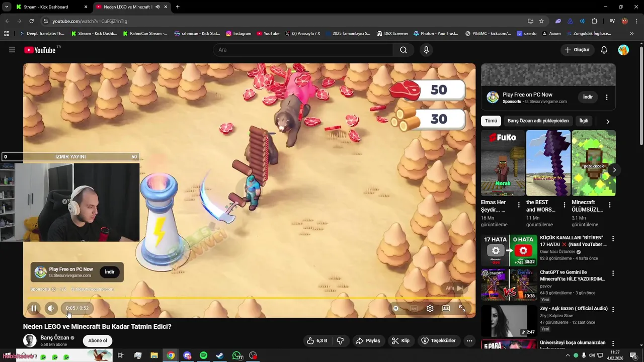Focus the YouTube Ara search field
Image resolution: width=644 pixels, height=362 pixels.
tap(303, 50)
